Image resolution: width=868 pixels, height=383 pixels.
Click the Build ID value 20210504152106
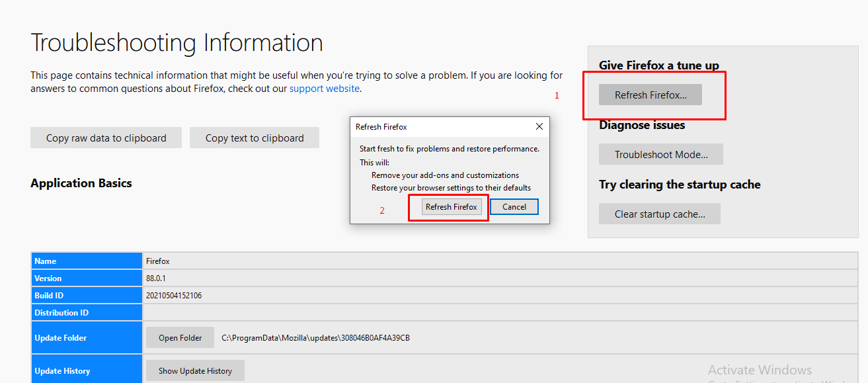coord(174,296)
